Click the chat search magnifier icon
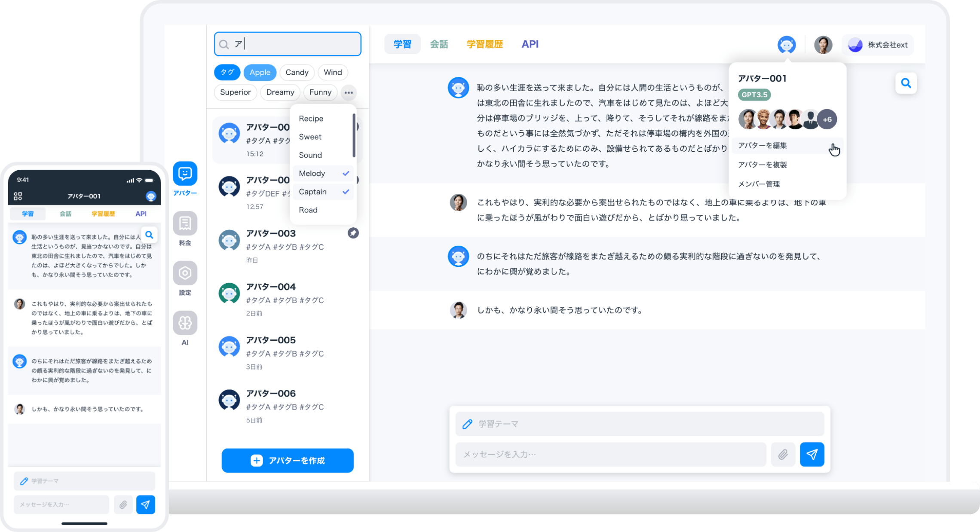Image resolution: width=980 pixels, height=532 pixels. pos(906,83)
